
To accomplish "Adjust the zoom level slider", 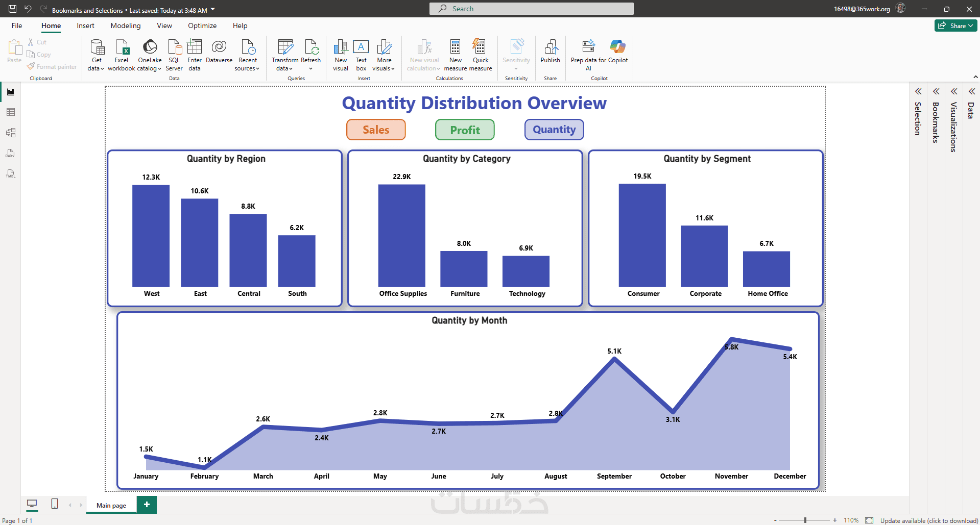I will click(805, 520).
